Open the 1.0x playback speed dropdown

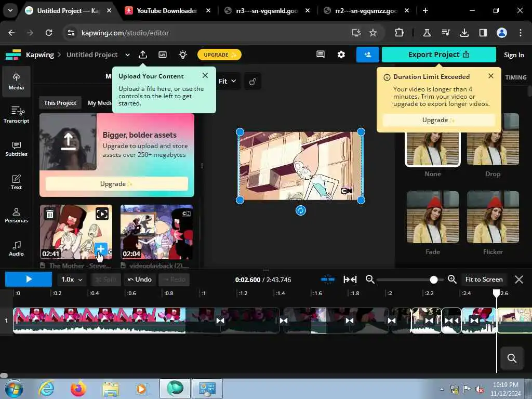tap(72, 280)
